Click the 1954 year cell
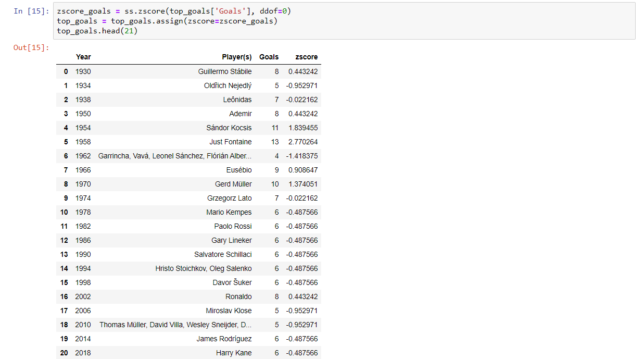This screenshot has height=359, width=644. [x=83, y=128]
